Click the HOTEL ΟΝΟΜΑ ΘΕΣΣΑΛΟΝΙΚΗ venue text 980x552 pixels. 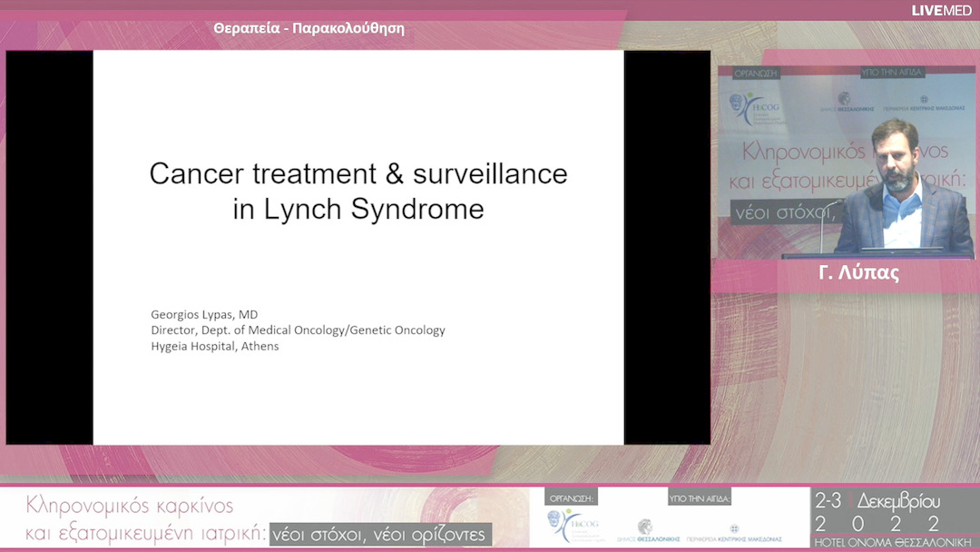(893, 542)
